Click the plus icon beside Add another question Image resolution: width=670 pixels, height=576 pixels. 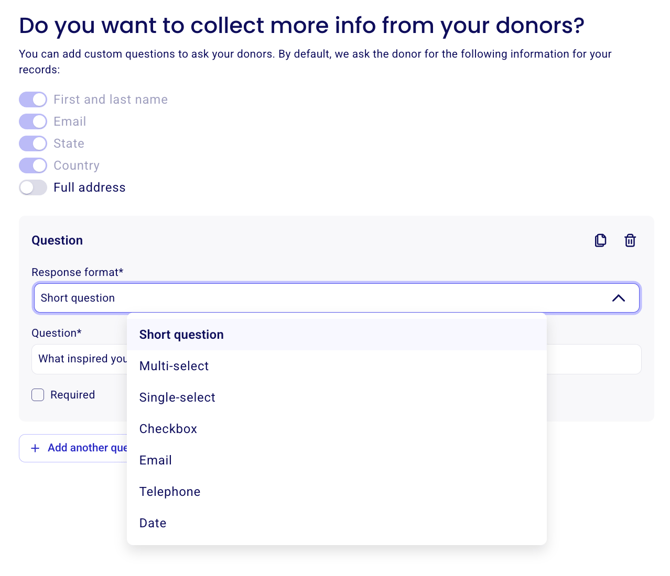(x=35, y=448)
